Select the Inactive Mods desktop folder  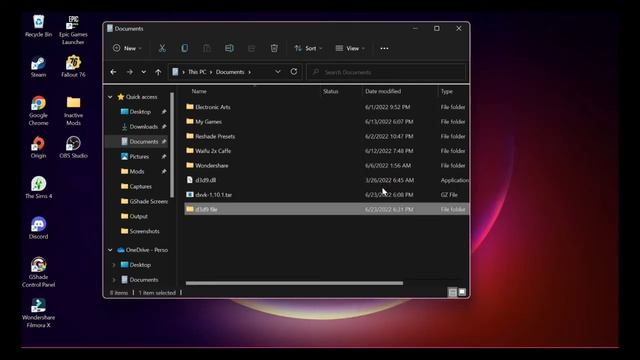[x=73, y=111]
